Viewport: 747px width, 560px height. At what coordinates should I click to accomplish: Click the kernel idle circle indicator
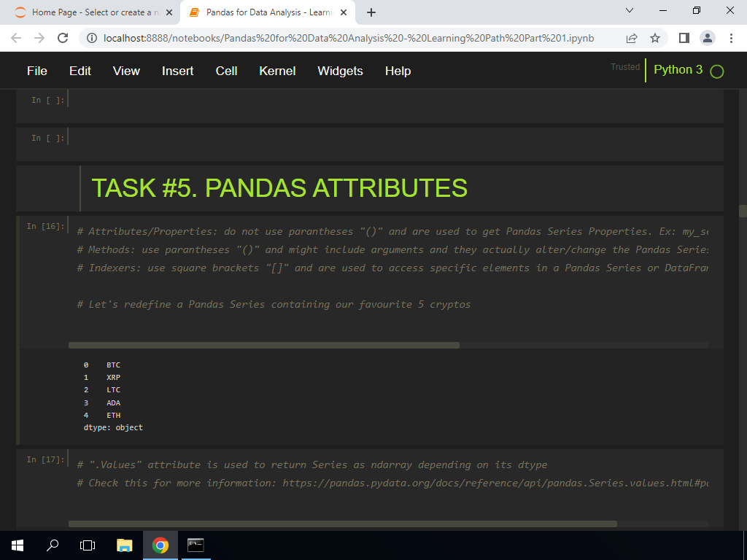point(717,71)
